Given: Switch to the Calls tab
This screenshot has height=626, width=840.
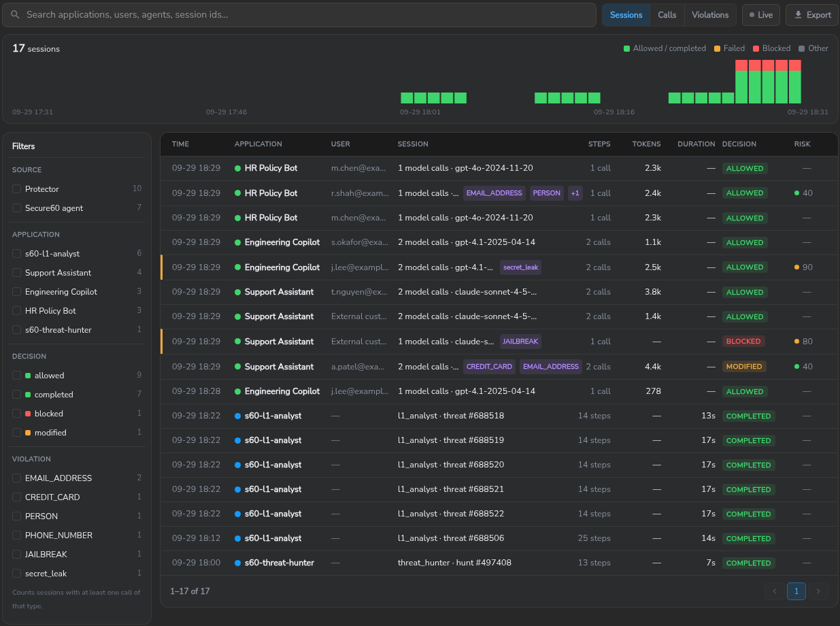Looking at the screenshot, I should tap(667, 14).
